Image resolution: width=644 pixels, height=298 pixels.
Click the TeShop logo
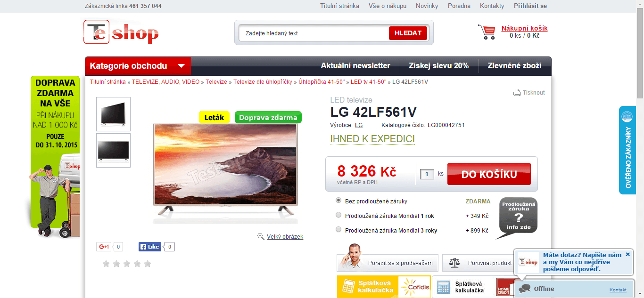pos(121,32)
